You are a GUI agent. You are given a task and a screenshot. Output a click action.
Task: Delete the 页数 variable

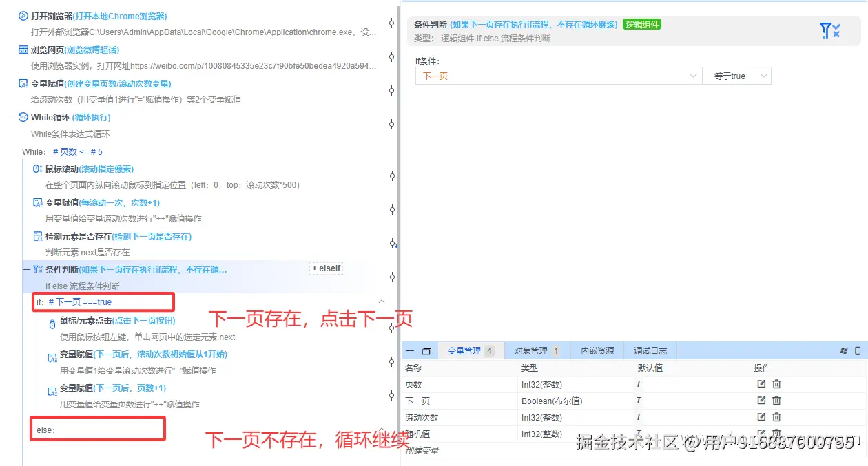tap(776, 384)
